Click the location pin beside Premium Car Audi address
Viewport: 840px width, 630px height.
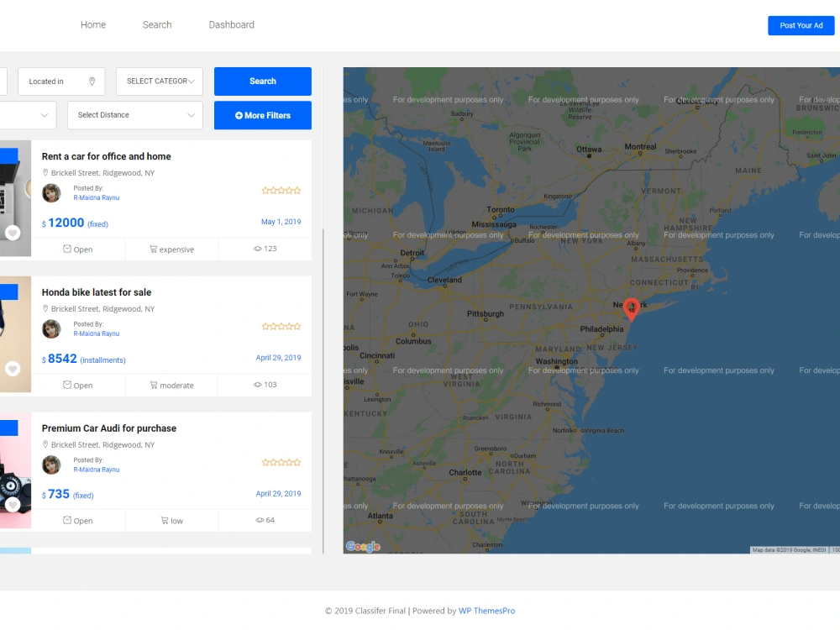pos(45,444)
